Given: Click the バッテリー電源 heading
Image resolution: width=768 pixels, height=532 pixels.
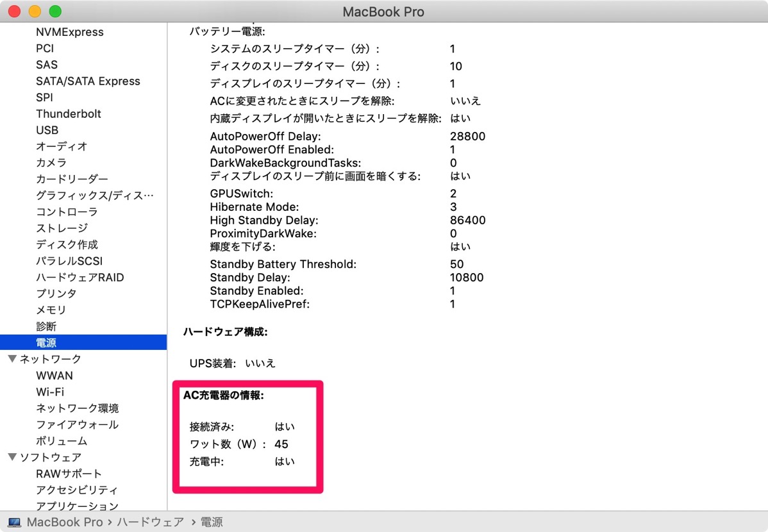Looking at the screenshot, I should pos(228,32).
